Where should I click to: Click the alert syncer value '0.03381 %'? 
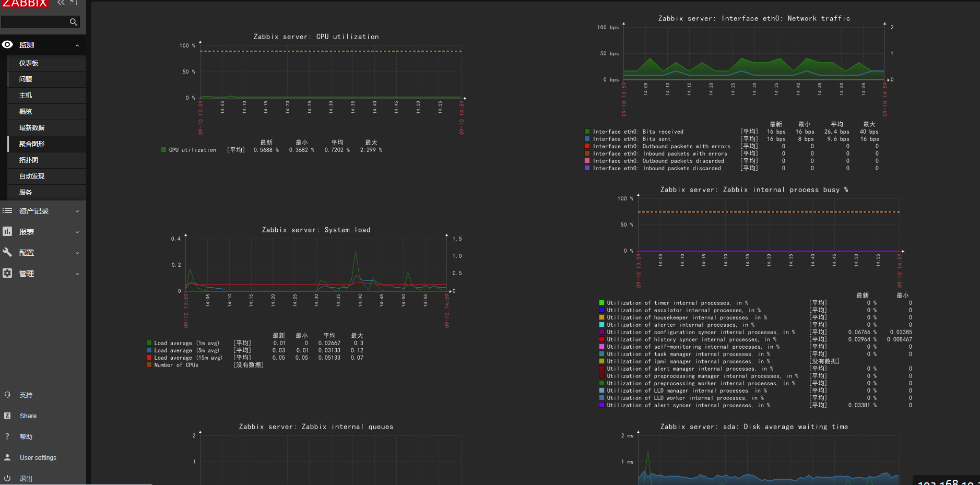(x=863, y=405)
